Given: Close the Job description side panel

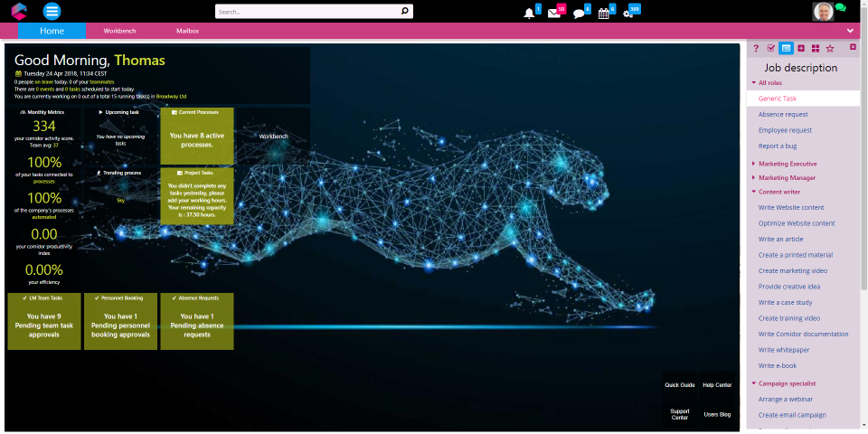Looking at the screenshot, I should pyautogui.click(x=853, y=47).
